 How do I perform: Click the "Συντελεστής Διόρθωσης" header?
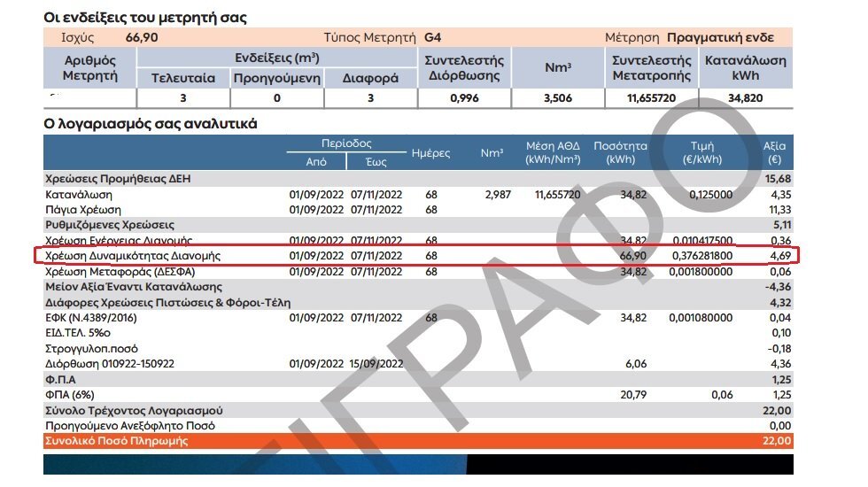click(464, 67)
